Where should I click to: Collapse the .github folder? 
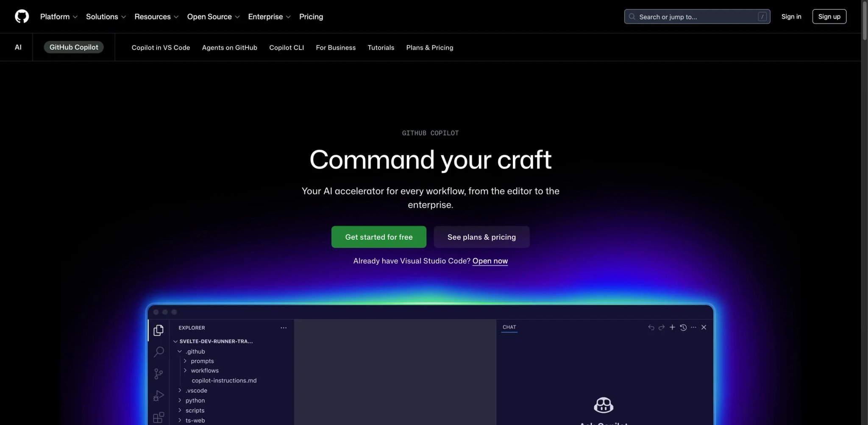click(191, 351)
